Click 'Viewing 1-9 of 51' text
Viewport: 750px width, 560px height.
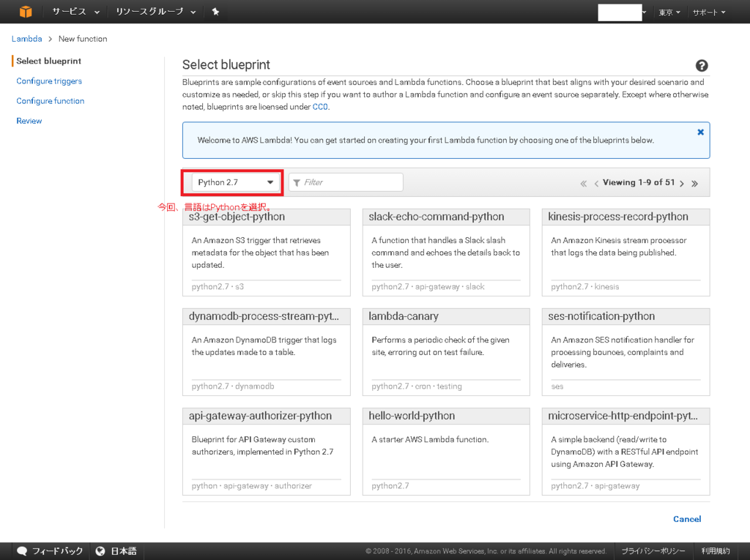(x=639, y=182)
